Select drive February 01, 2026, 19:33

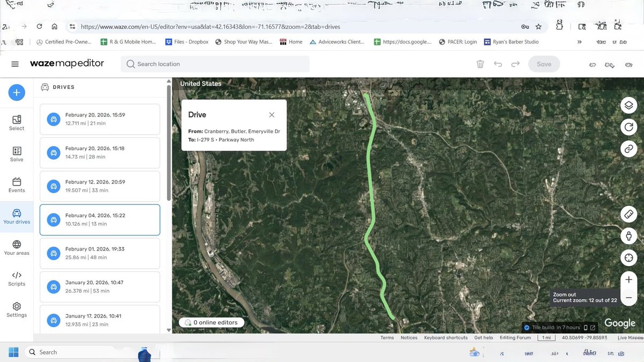(100, 253)
